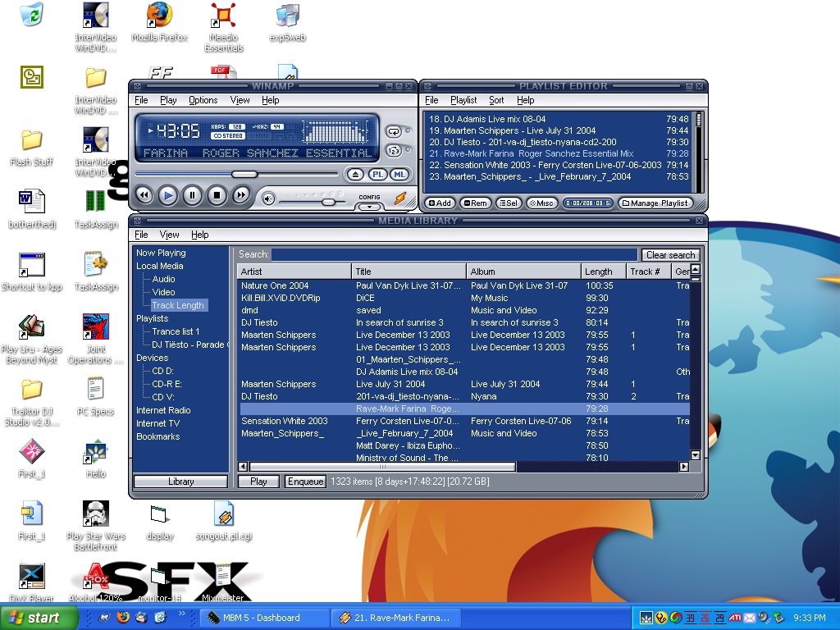Viewport: 840px width, 630px height.
Task: Open the Playlist menu in Playlist Editor
Action: click(x=463, y=100)
